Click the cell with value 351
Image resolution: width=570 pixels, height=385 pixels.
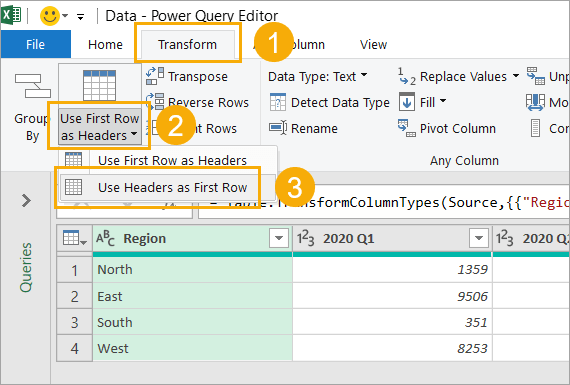pos(392,322)
